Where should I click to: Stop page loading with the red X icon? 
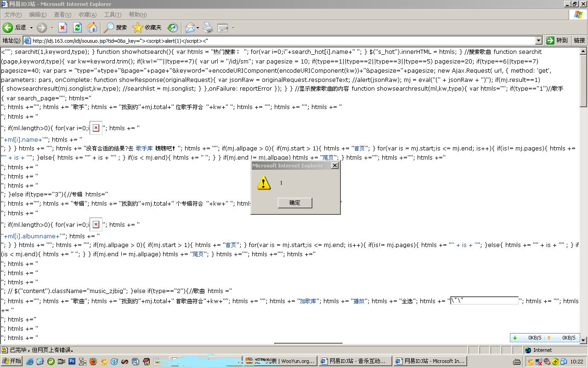pyautogui.click(x=62, y=28)
